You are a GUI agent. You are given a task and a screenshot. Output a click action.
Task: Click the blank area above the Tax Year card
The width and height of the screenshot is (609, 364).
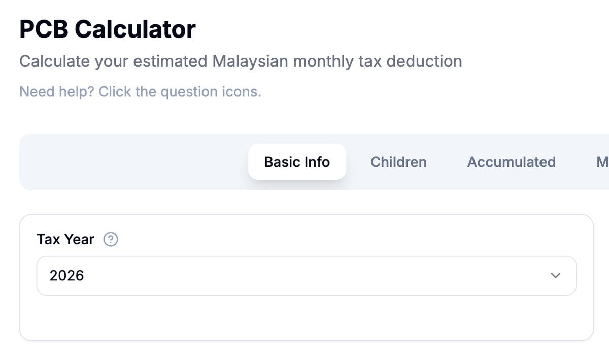307,202
